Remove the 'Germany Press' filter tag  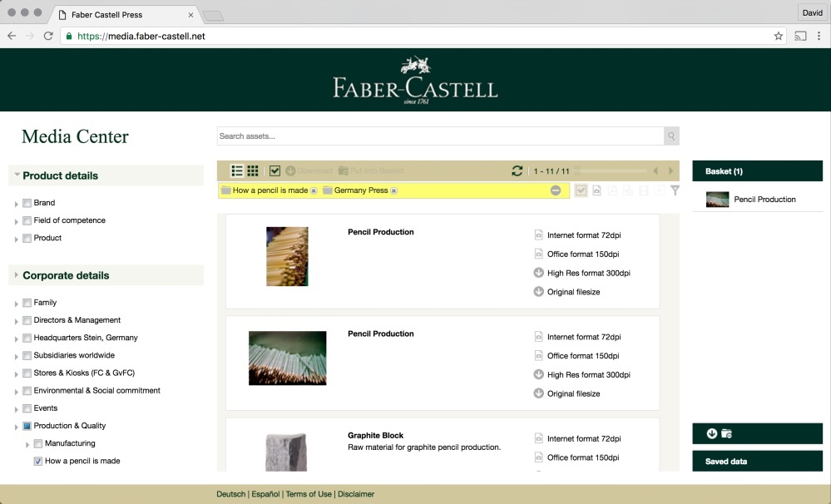coord(393,190)
